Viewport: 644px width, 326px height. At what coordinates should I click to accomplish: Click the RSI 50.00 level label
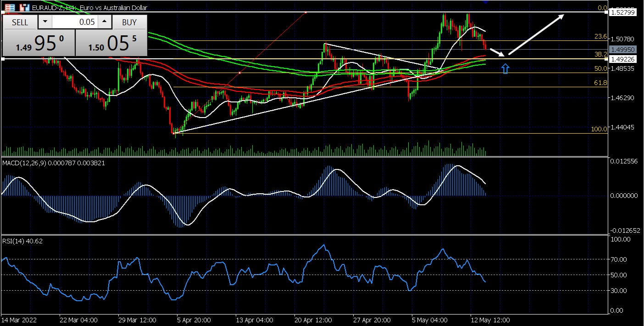coord(620,275)
